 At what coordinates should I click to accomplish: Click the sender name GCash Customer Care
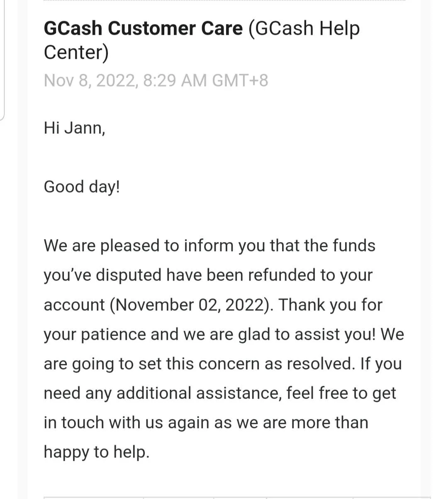coord(143,29)
